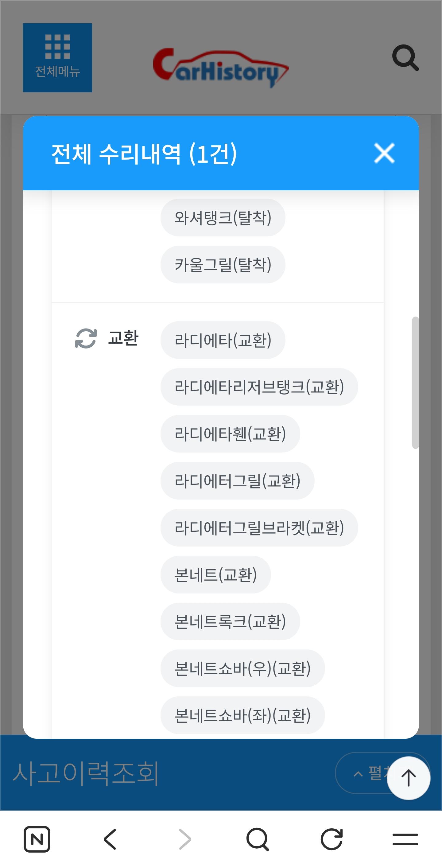Image resolution: width=442 pixels, height=868 pixels.
Task: Select the 라디에타(교환) chip
Action: coord(223,340)
